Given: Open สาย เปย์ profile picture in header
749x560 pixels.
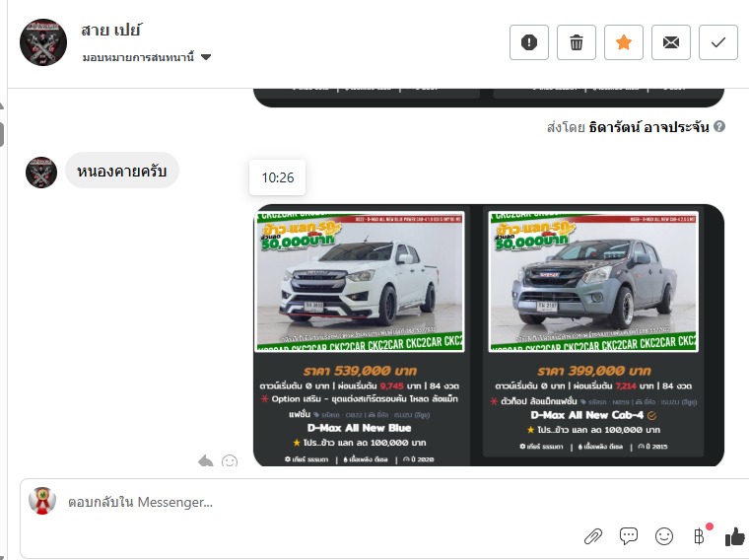Looking at the screenshot, I should click(43, 42).
